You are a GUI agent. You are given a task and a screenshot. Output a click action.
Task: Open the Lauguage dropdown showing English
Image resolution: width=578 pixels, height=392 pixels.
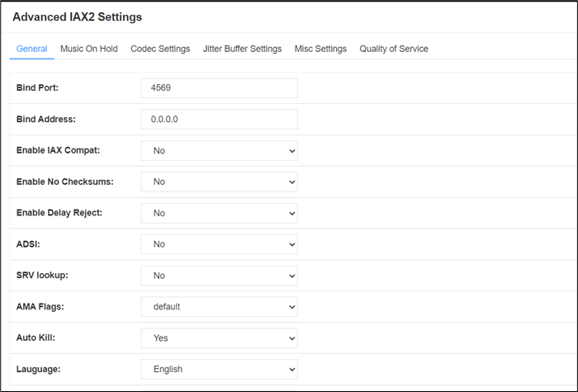(220, 369)
